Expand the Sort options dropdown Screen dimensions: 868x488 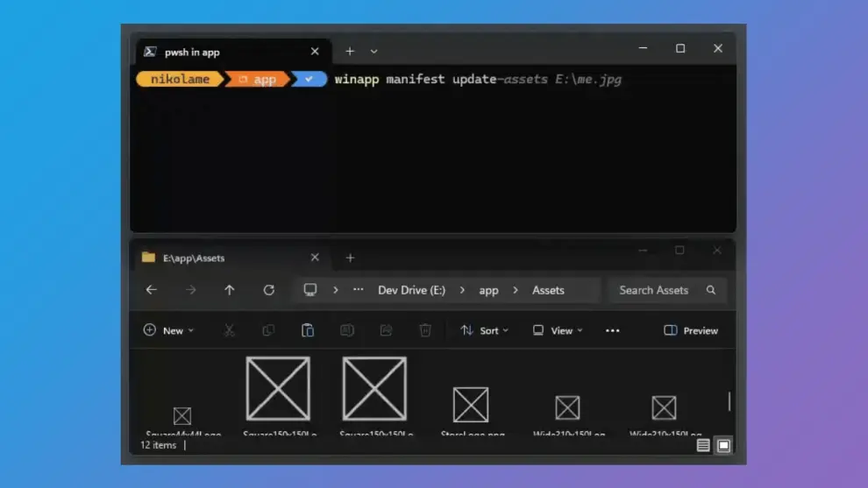tap(484, 330)
